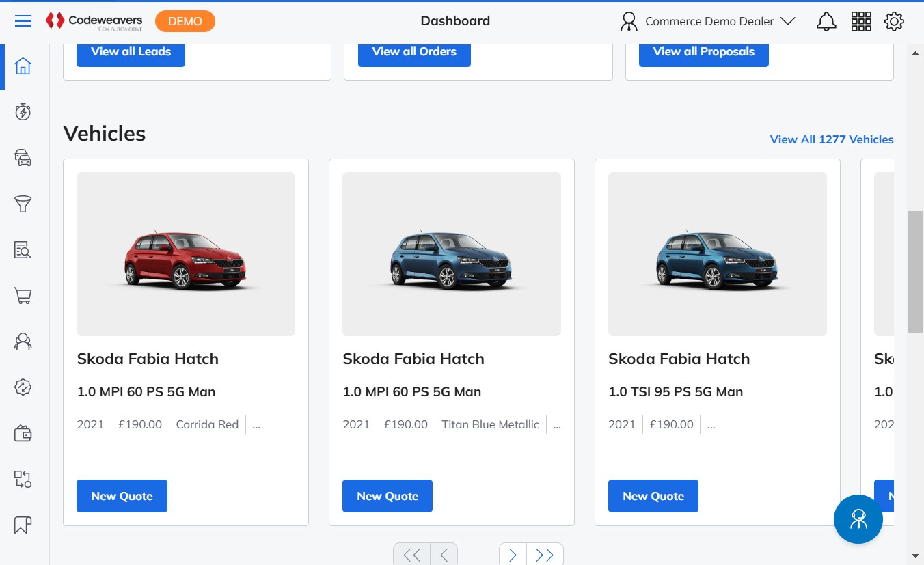Open the apps grid menu
924x565 pixels.
point(861,21)
